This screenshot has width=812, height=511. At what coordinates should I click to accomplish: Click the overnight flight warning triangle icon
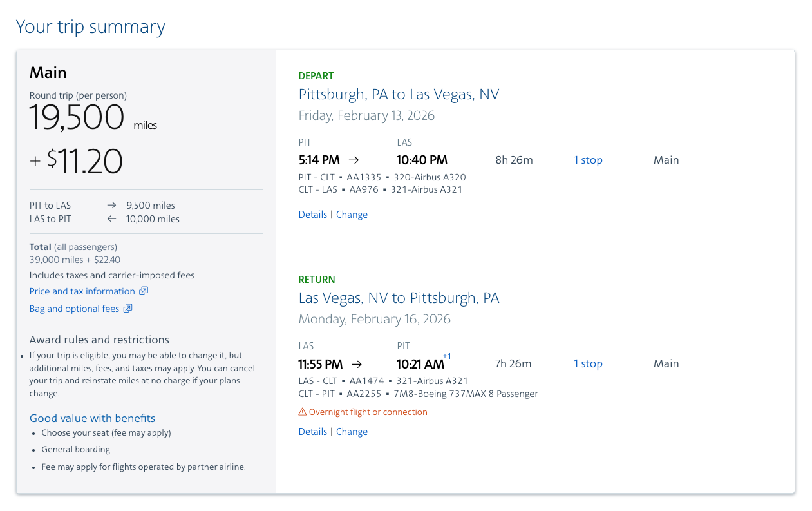click(303, 411)
